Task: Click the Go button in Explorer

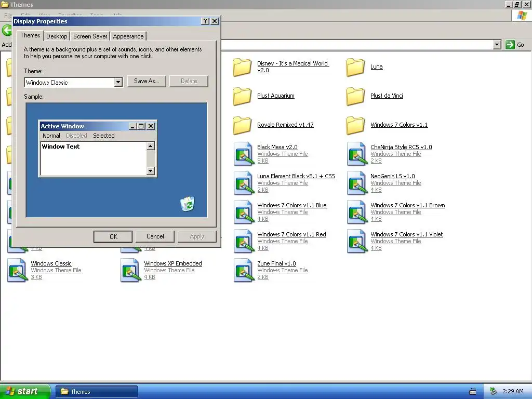Action: (x=515, y=45)
